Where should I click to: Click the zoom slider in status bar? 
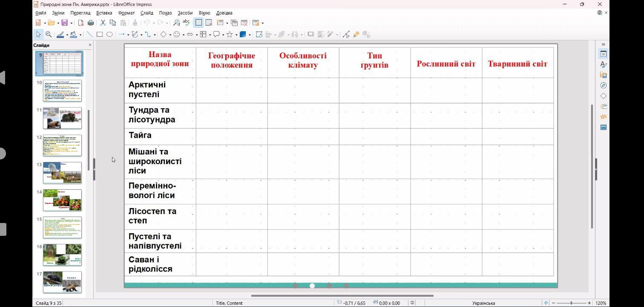(x=571, y=303)
